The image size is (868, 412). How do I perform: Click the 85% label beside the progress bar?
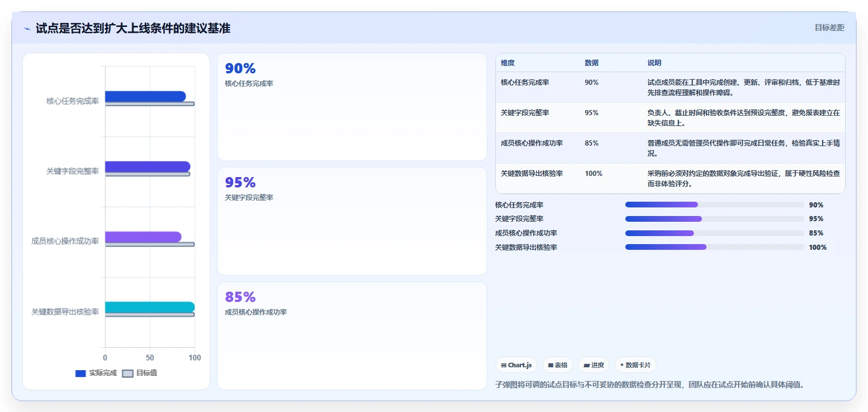pos(816,233)
